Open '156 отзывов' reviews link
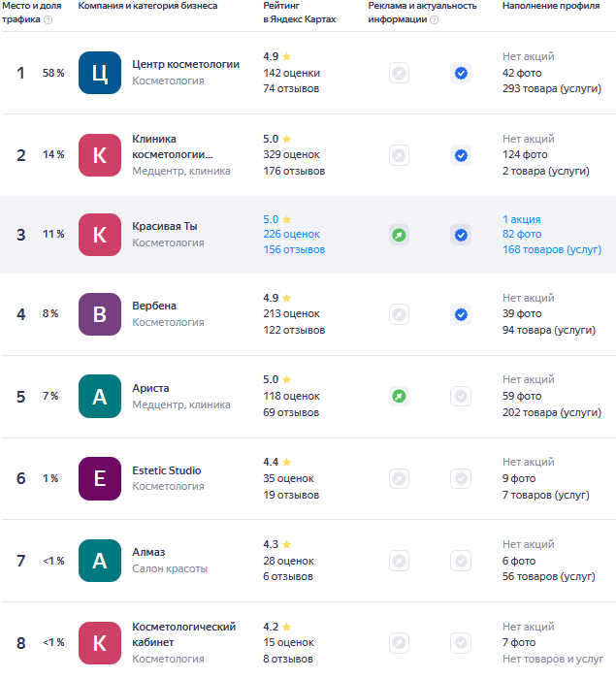 point(294,249)
